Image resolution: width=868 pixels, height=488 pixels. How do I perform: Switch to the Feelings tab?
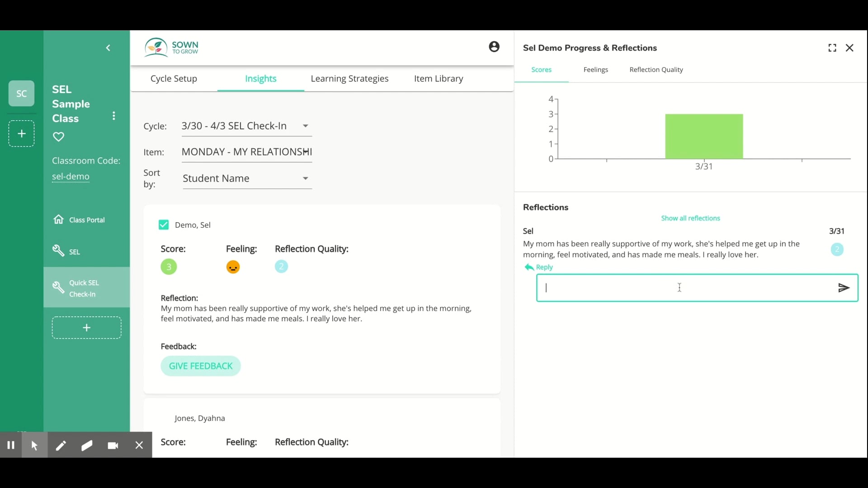click(596, 70)
